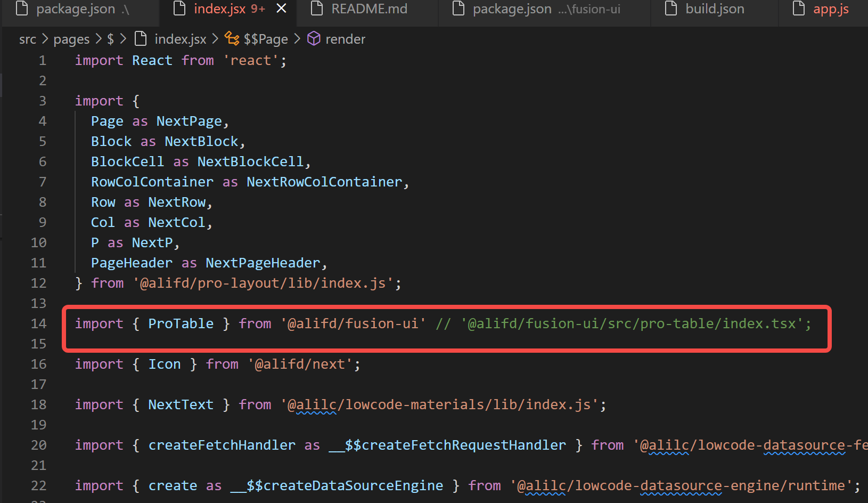This screenshot has width=868, height=503.
Task: Click the index.jsx file icon in the breadcrumb
Action: click(141, 38)
